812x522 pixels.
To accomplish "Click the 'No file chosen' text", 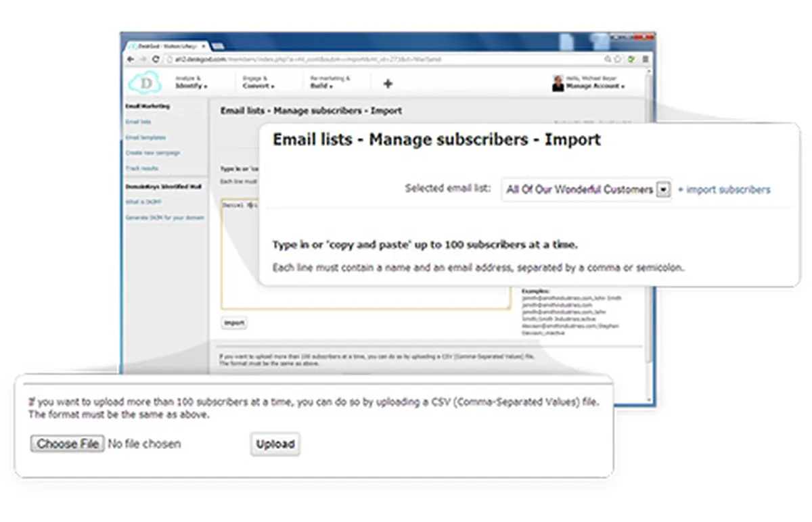I will coord(144,444).
